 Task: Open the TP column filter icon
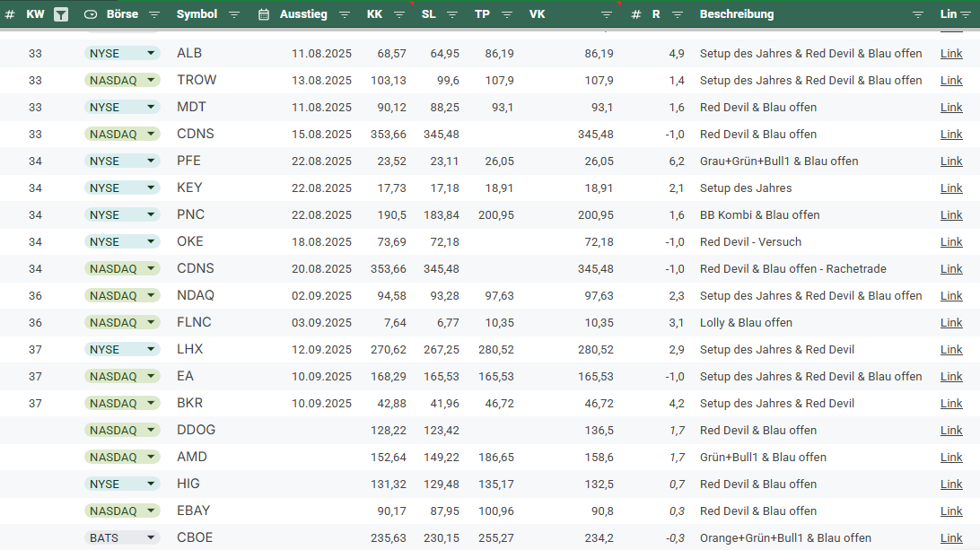[506, 14]
